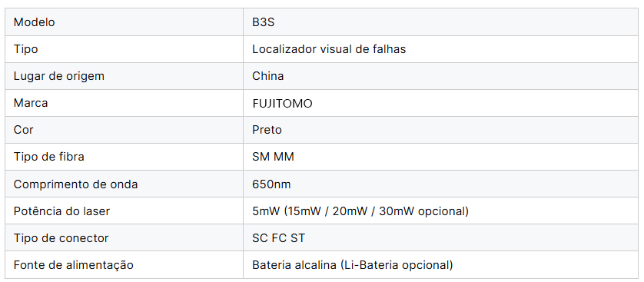Screen dimensions: 644x282
Task: Select the Preto color value
Action: (267, 130)
